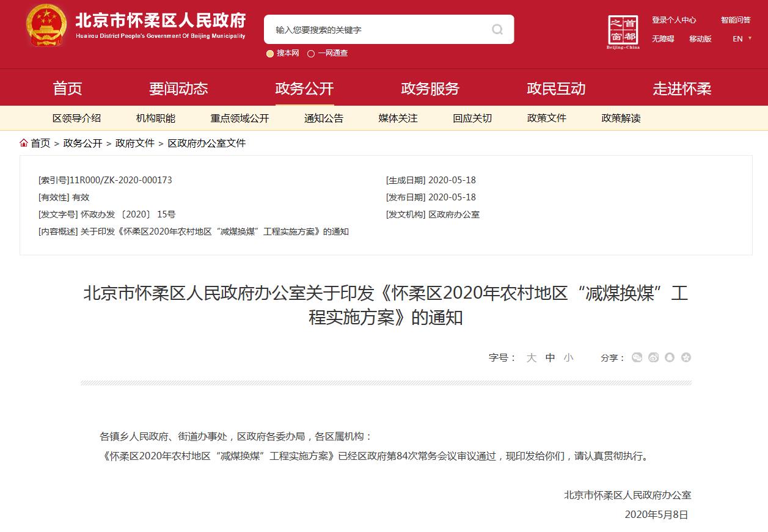Expand the EN language dropdown
768x532 pixels.
tap(742, 38)
